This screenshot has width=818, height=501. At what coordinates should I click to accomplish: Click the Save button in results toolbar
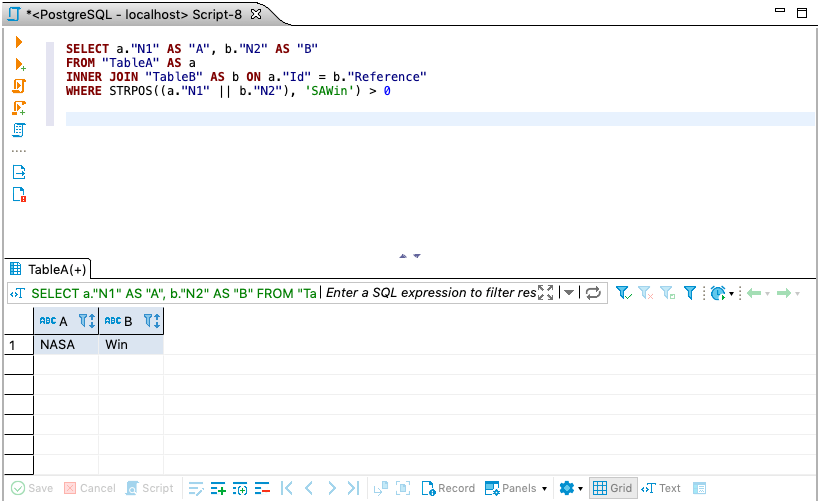pos(32,488)
